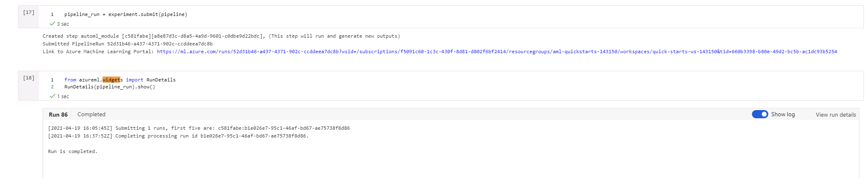Click line number 2 in cell 18
The width and height of the screenshot is (868, 178).
point(52,87)
